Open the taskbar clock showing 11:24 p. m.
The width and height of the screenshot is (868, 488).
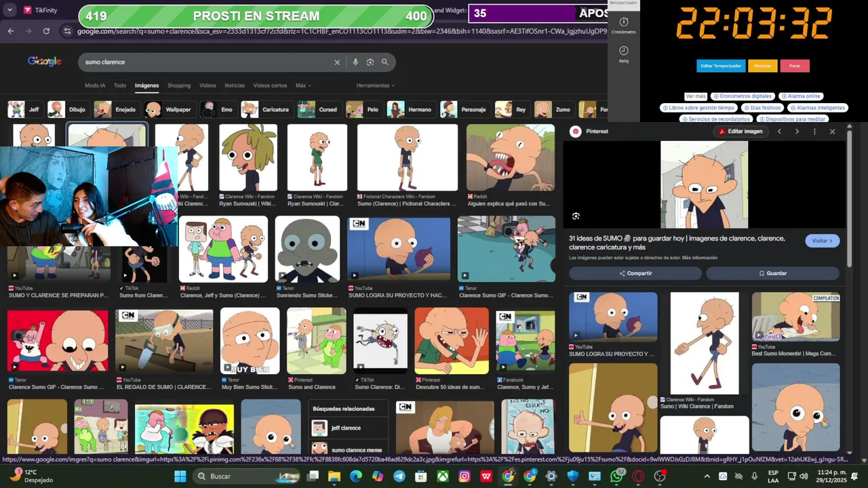831,476
